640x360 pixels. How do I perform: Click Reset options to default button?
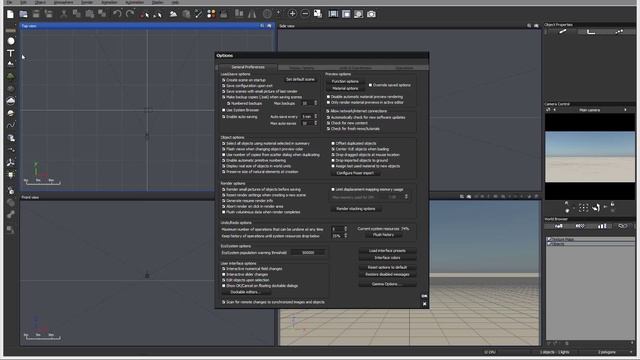tap(387, 267)
